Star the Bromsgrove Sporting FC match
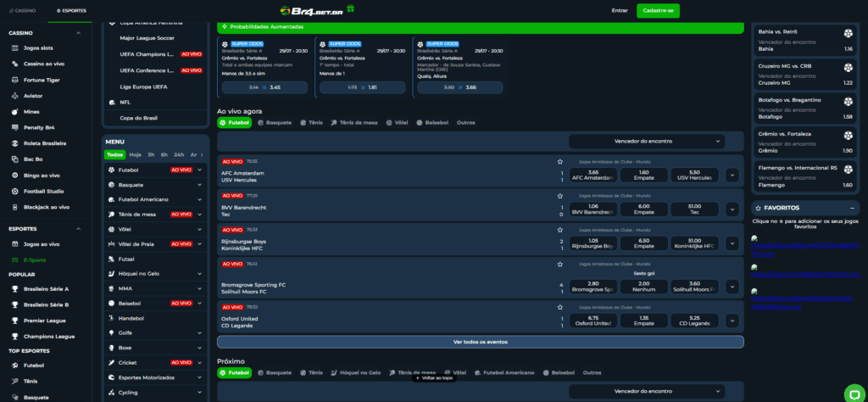The width and height of the screenshot is (868, 402). pos(559,264)
